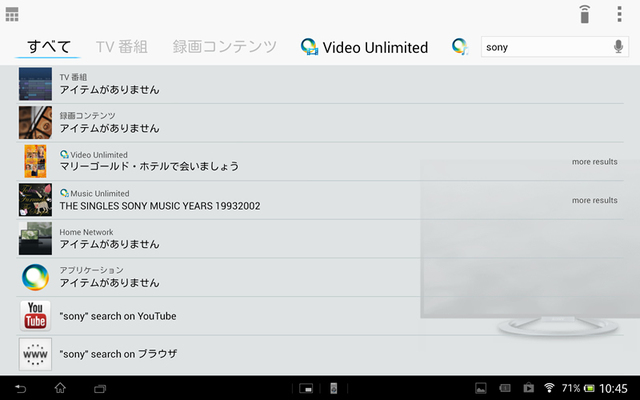Viewport: 640px width, 400px height.
Task: Open THE SINGLES SONY MUSIC YEARS album
Action: coord(159,205)
